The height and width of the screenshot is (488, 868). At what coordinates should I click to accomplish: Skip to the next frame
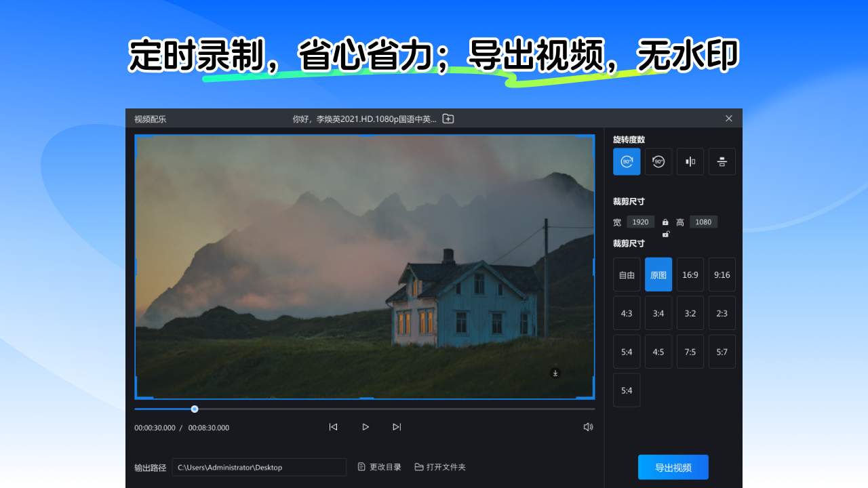tap(397, 427)
